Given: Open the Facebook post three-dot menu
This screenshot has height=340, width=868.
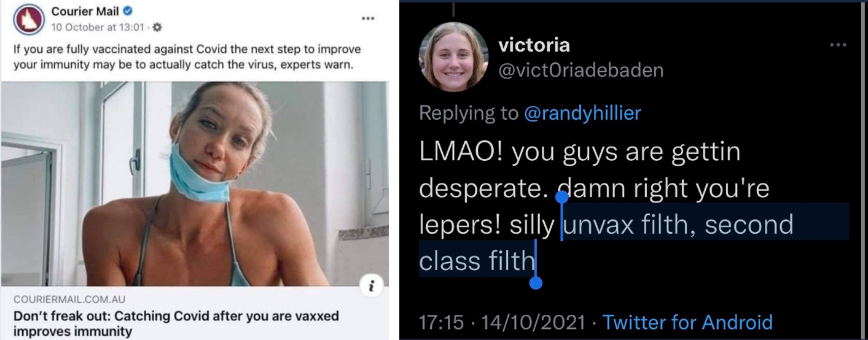Looking at the screenshot, I should pos(368,18).
